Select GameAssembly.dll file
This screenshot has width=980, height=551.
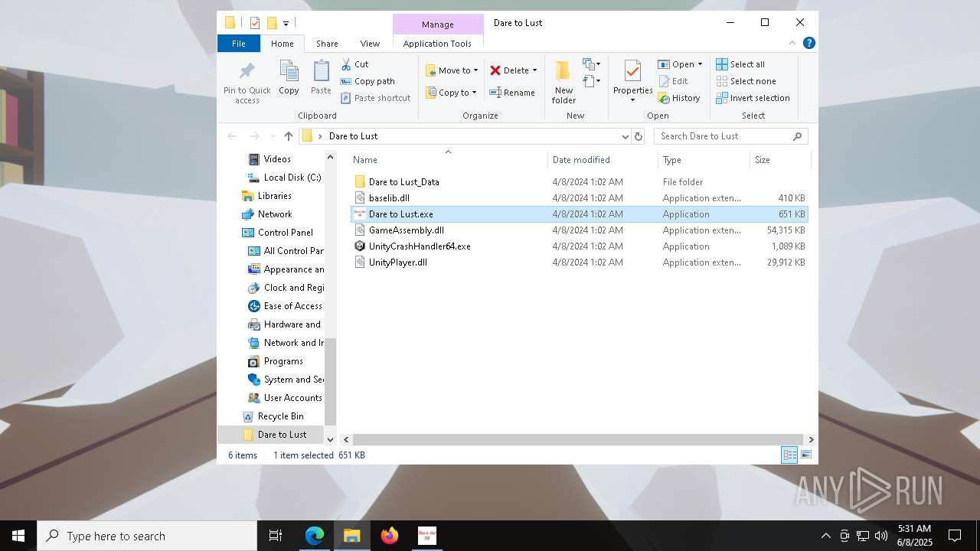coord(579,230)
